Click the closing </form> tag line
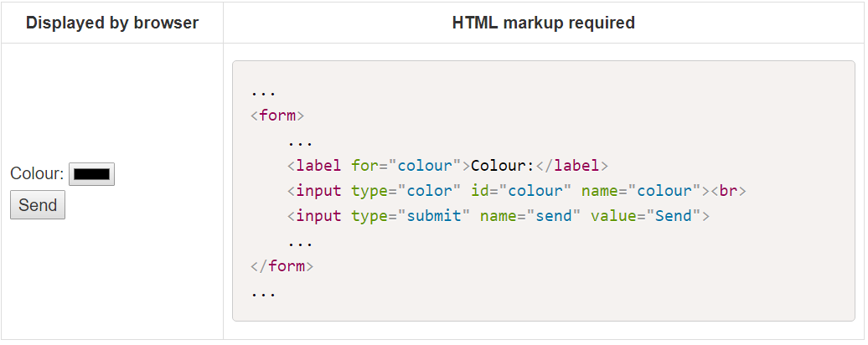The image size is (868, 345). pos(282,266)
